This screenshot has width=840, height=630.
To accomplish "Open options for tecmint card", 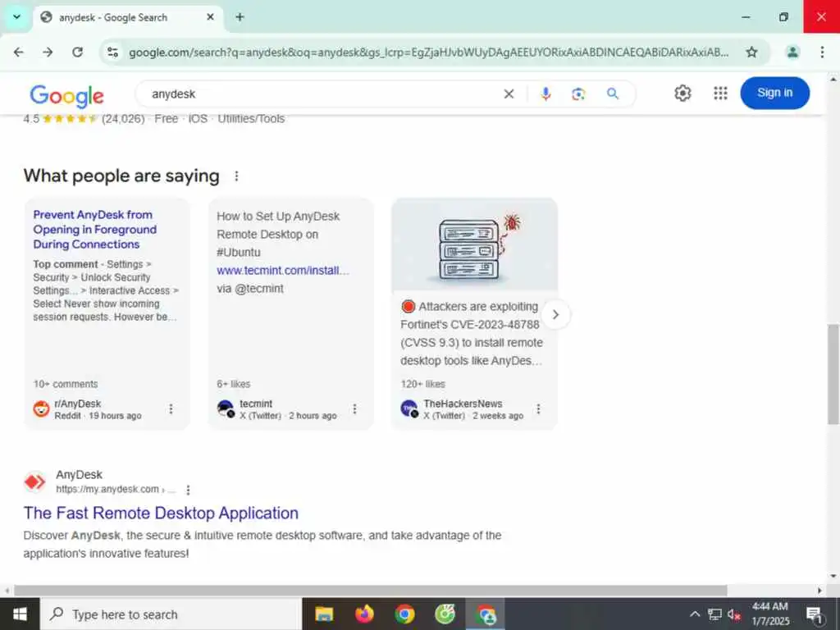I will tap(354, 409).
